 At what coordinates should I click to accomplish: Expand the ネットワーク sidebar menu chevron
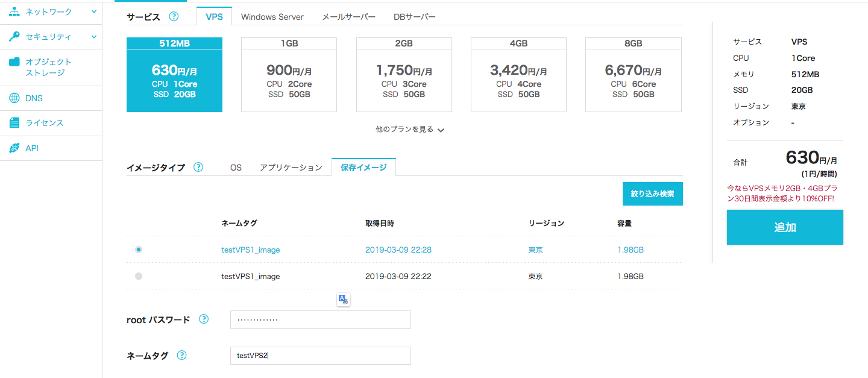(x=94, y=11)
